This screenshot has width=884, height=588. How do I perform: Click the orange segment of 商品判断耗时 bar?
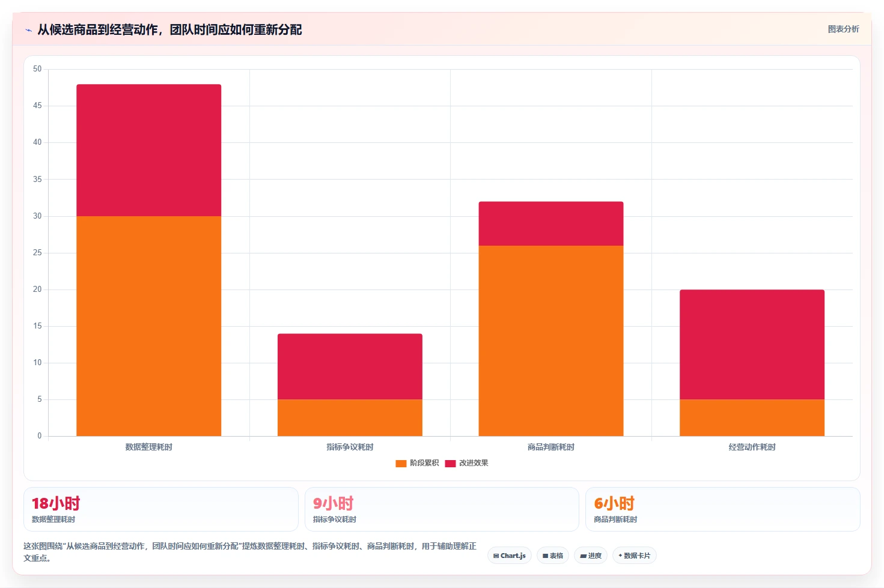point(551,341)
